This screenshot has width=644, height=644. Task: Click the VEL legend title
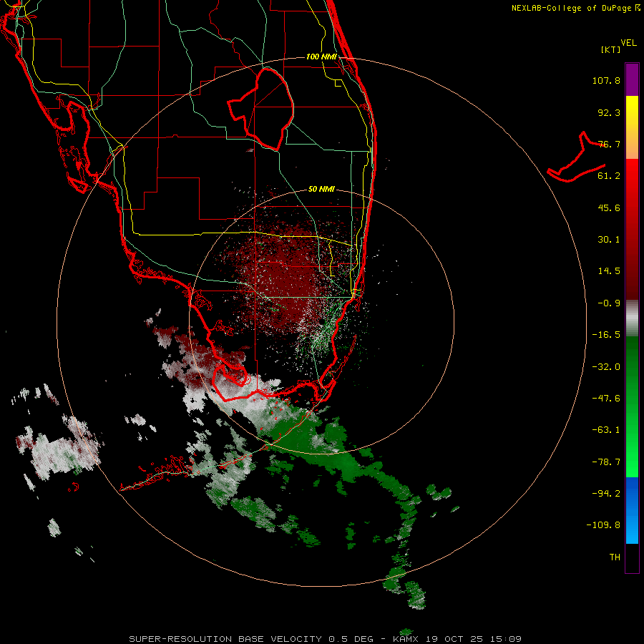click(x=628, y=43)
